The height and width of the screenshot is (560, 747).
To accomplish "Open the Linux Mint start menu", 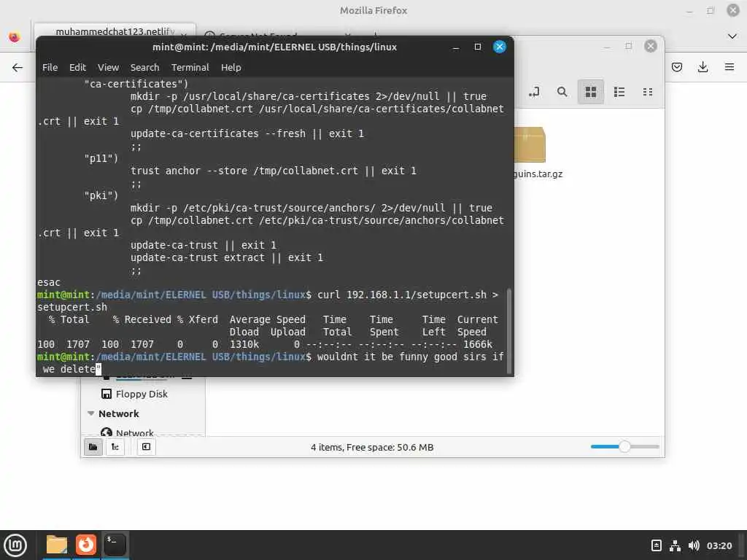I will (x=15, y=545).
